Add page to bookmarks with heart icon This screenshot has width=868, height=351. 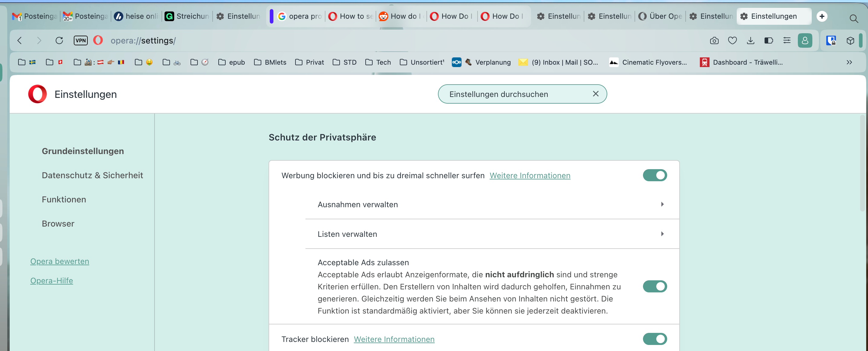pyautogui.click(x=732, y=41)
